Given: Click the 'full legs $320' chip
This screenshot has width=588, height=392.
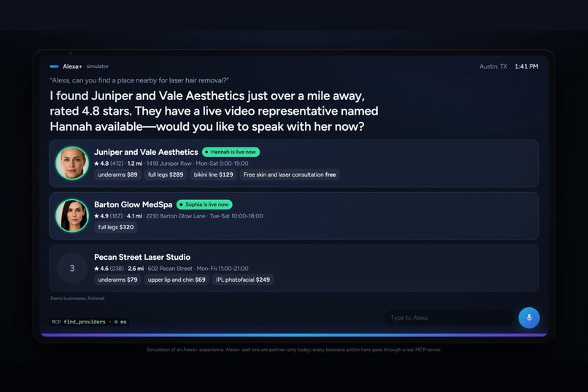Looking at the screenshot, I should tap(116, 227).
